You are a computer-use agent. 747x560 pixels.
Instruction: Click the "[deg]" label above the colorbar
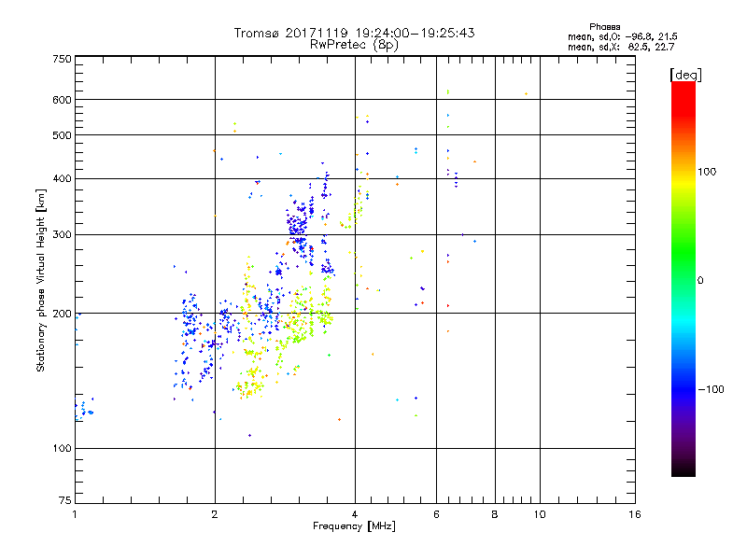[685, 75]
